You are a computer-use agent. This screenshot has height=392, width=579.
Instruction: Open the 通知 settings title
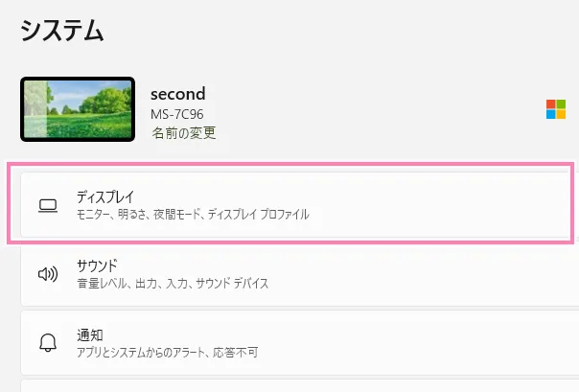pyautogui.click(x=89, y=334)
